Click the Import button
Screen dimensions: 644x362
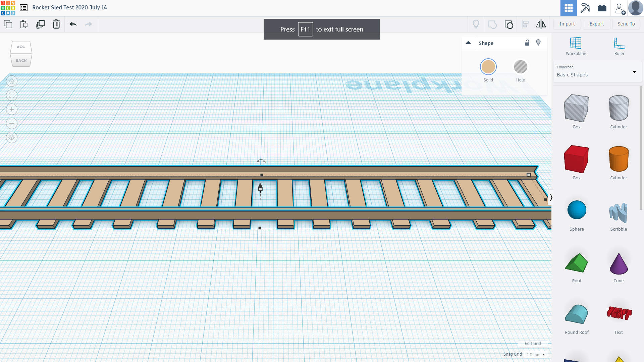[567, 24]
